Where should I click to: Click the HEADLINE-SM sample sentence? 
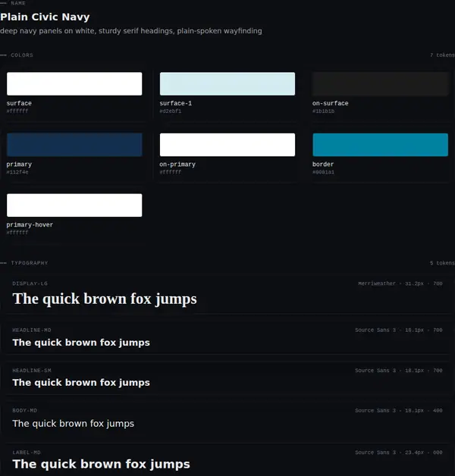[x=81, y=383]
